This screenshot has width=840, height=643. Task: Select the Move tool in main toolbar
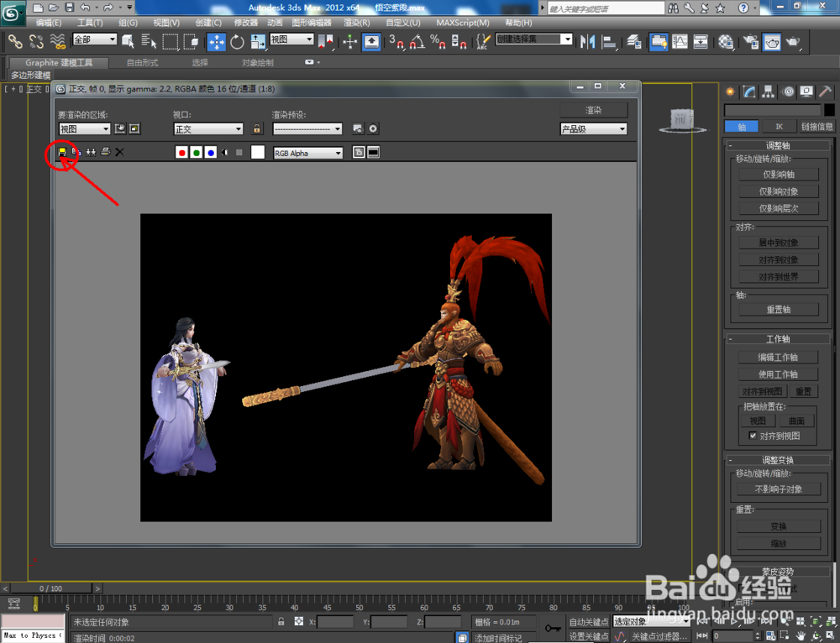(x=216, y=41)
